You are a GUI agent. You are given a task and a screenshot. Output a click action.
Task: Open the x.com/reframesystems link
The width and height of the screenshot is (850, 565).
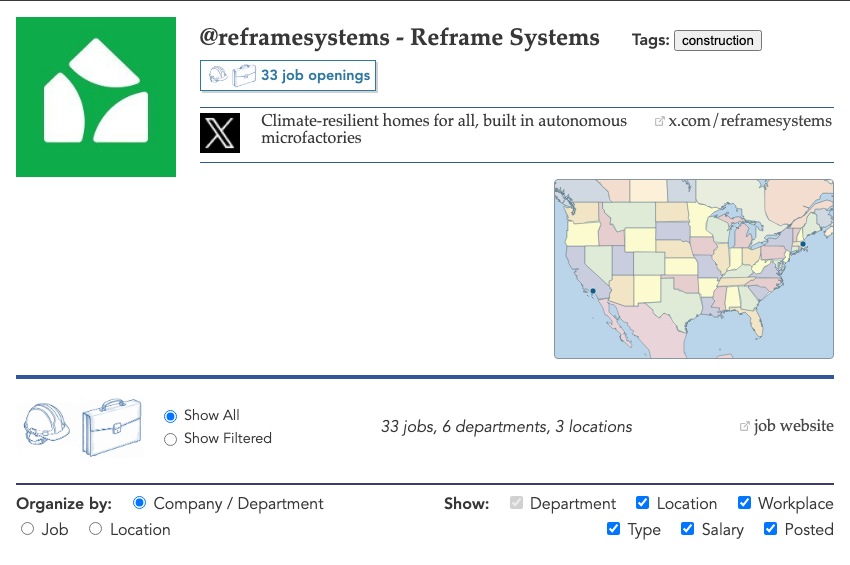750,121
